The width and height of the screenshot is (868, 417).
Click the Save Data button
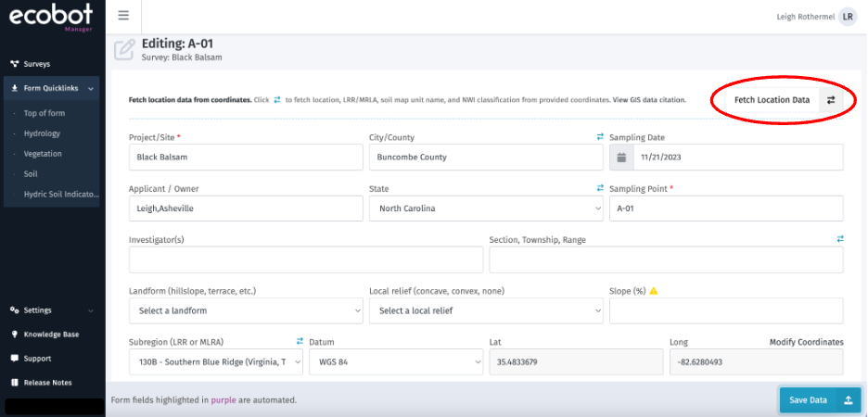tap(820, 399)
